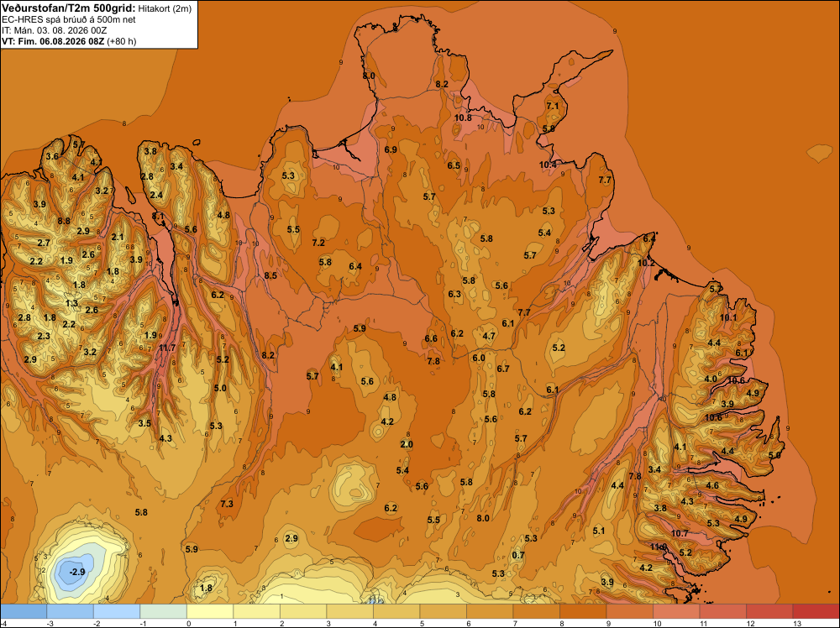This screenshot has width=840, height=628.
Task: Click the legend swatch between -2 and -1
Action: (117, 611)
